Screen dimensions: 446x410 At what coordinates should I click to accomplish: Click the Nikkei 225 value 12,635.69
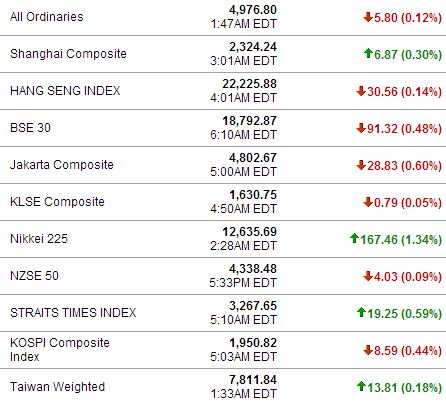click(250, 232)
